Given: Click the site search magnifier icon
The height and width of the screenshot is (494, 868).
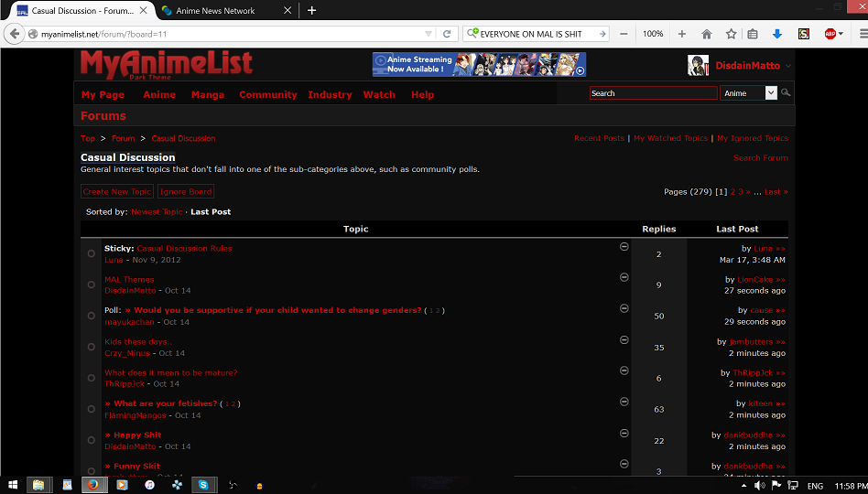Looking at the screenshot, I should 785,93.
